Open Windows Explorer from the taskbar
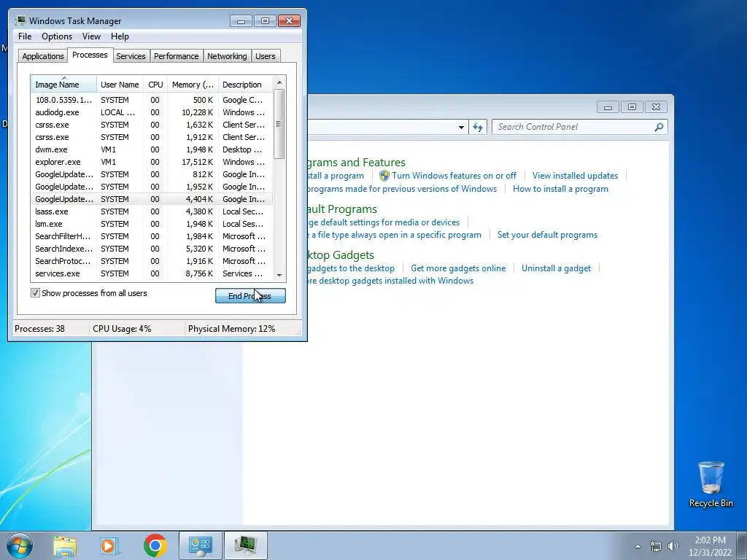Viewport: 747px width, 560px height. [65, 545]
